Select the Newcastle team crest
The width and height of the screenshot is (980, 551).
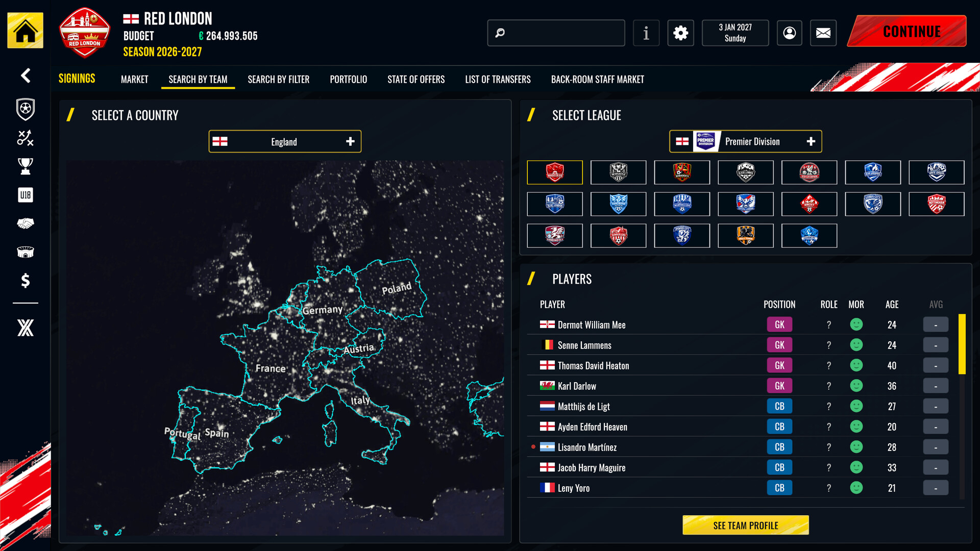click(x=618, y=172)
